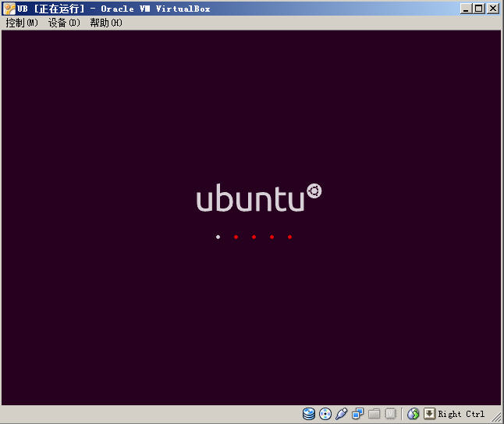The height and width of the screenshot is (424, 504).
Task: Click the VirtualBox icon in title bar
Action: pos(9,9)
